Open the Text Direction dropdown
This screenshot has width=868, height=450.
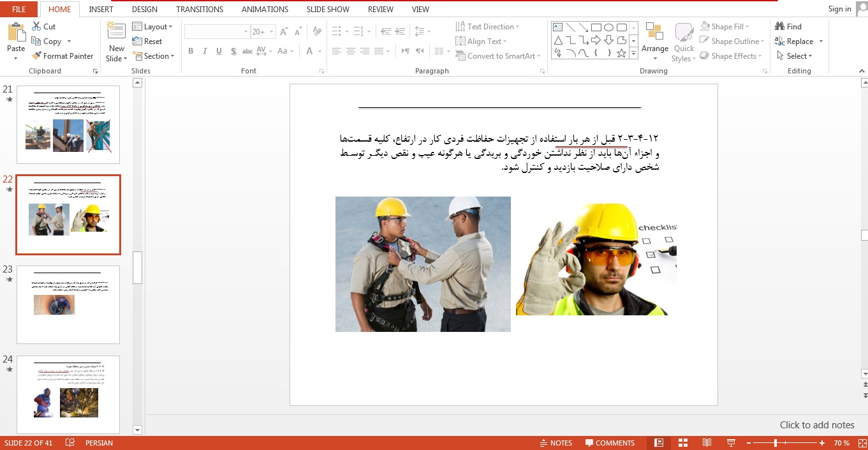click(x=488, y=27)
